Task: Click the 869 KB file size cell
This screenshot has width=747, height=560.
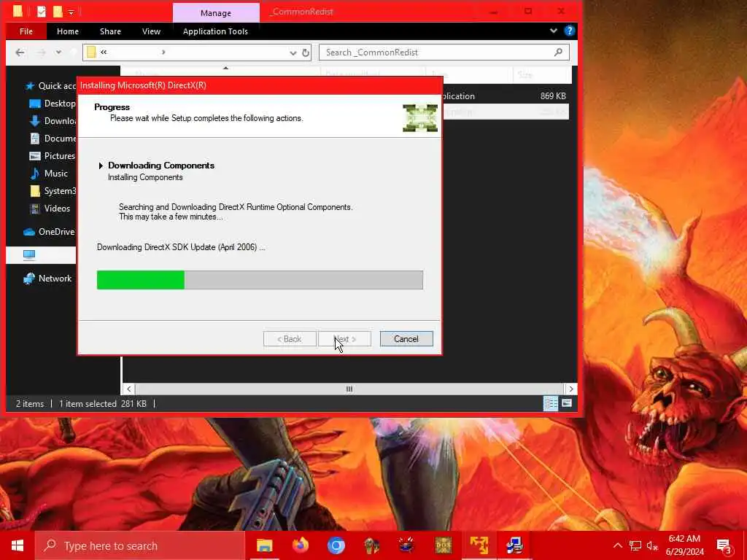Action: [553, 96]
